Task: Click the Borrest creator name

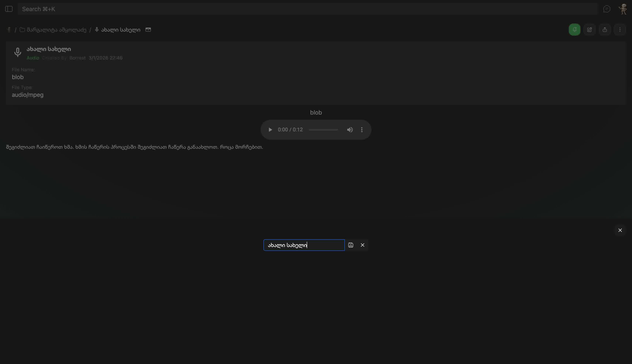Action: coord(77,58)
